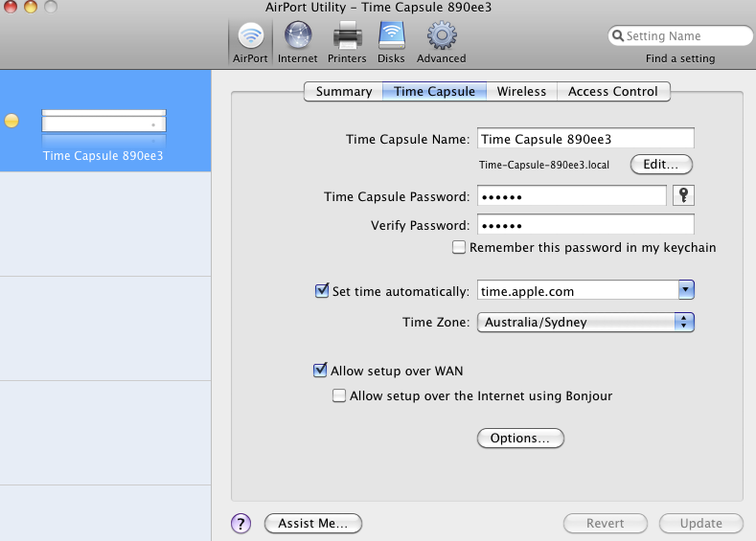
Task: Open the Time Zone Australia/Sydney popup
Action: (585, 322)
